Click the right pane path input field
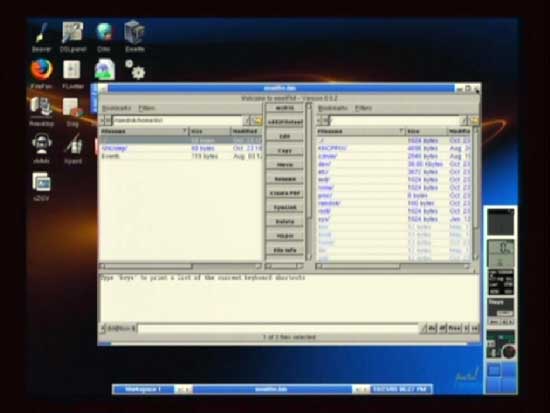550x413 pixels. pos(394,121)
